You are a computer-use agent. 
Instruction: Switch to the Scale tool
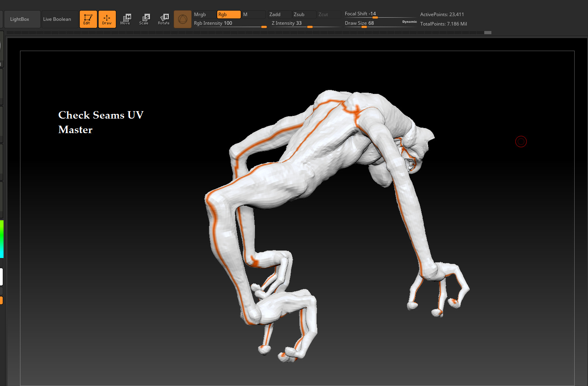coord(145,19)
